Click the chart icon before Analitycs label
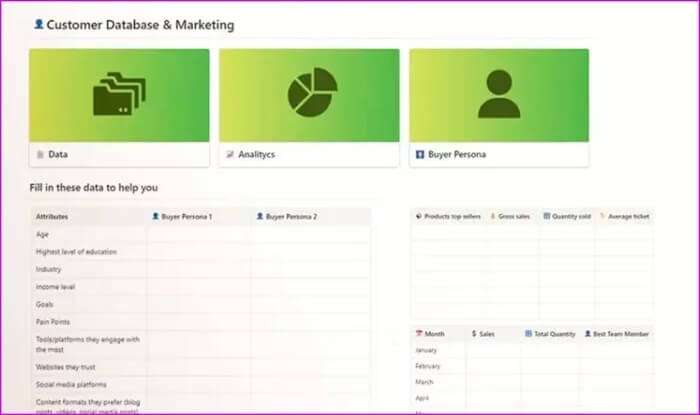This screenshot has height=415, width=700. [230, 154]
